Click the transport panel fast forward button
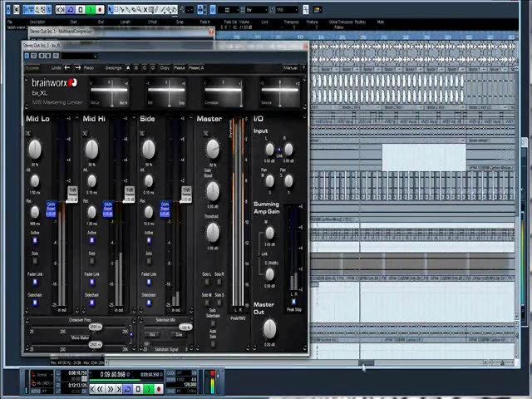The height and width of the screenshot is (399, 532). [111, 389]
